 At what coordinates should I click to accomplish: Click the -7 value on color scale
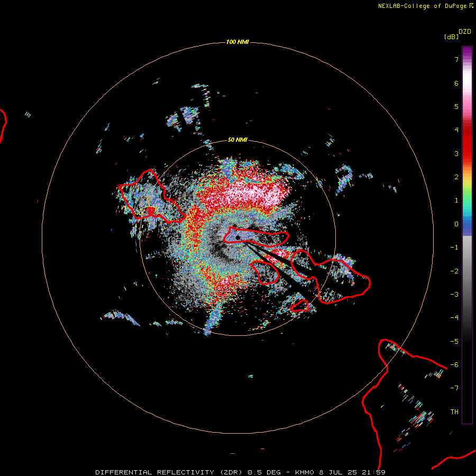[454, 388]
